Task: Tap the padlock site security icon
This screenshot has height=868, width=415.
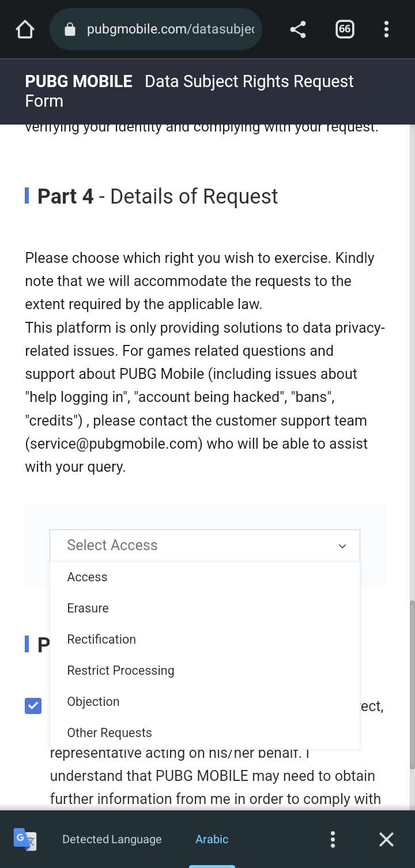Action: point(69,29)
